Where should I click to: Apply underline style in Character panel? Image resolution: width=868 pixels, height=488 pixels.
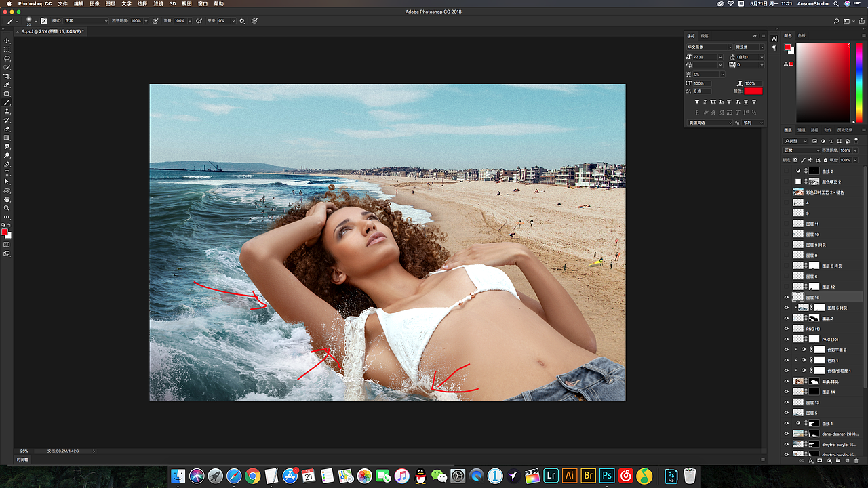pos(746,102)
